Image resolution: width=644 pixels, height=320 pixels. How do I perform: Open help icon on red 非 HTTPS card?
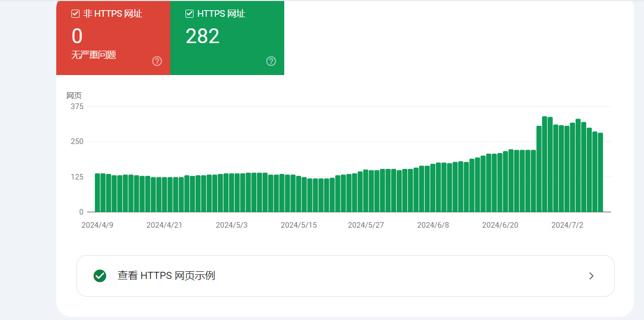tap(157, 61)
